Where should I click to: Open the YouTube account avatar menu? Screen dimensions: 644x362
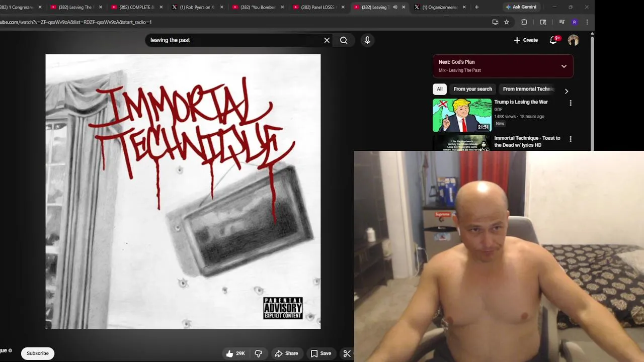pos(573,40)
